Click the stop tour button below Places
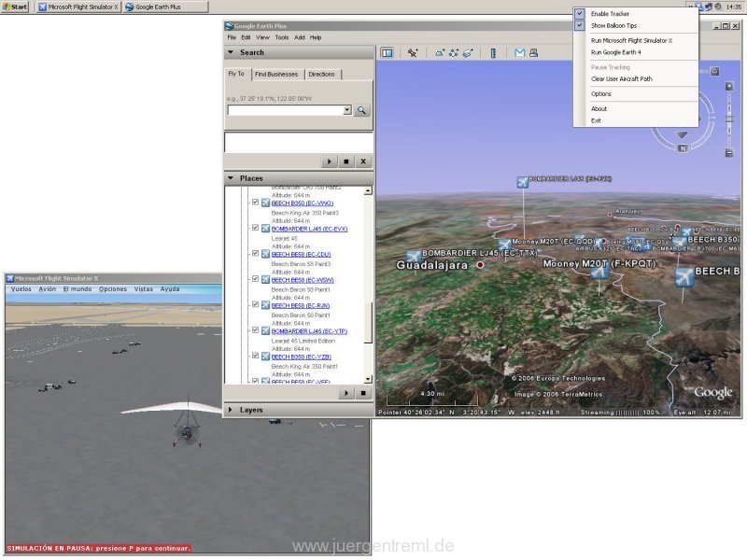 point(363,393)
